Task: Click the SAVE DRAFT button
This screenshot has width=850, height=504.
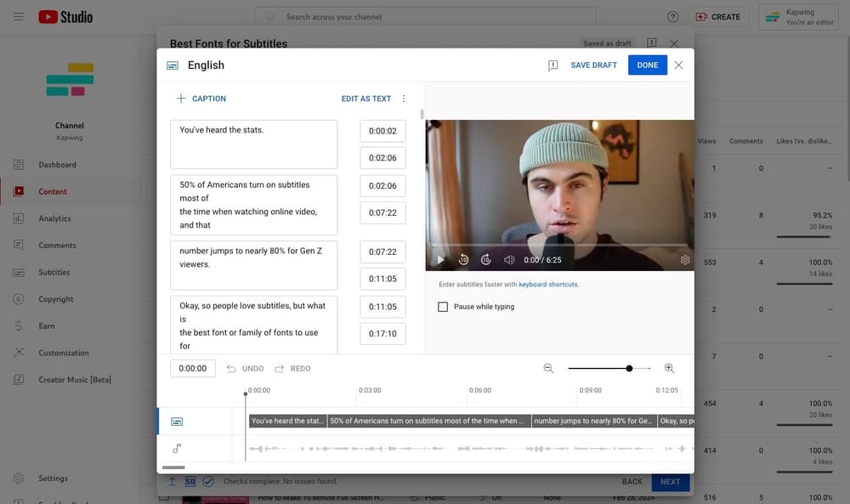Action: 592,65
